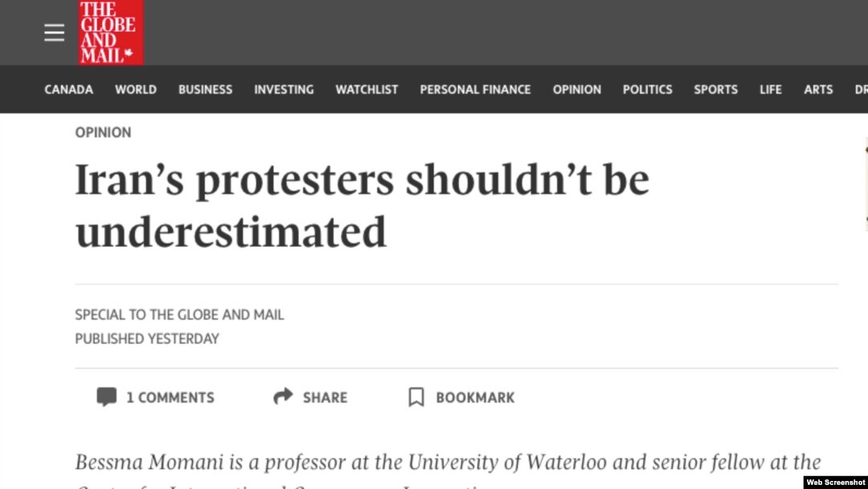The height and width of the screenshot is (489, 868).
Task: Select Business in the navigation bar
Action: tap(206, 90)
